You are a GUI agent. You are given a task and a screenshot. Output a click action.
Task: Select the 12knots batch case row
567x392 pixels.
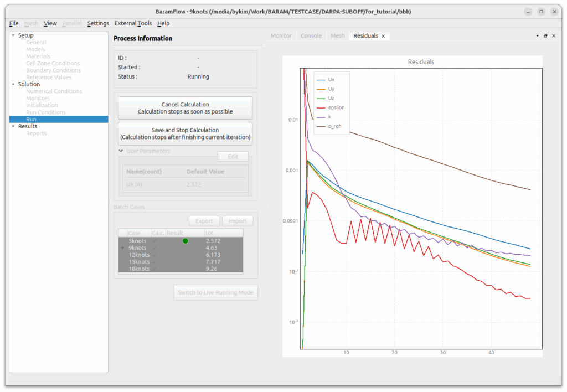(181, 255)
